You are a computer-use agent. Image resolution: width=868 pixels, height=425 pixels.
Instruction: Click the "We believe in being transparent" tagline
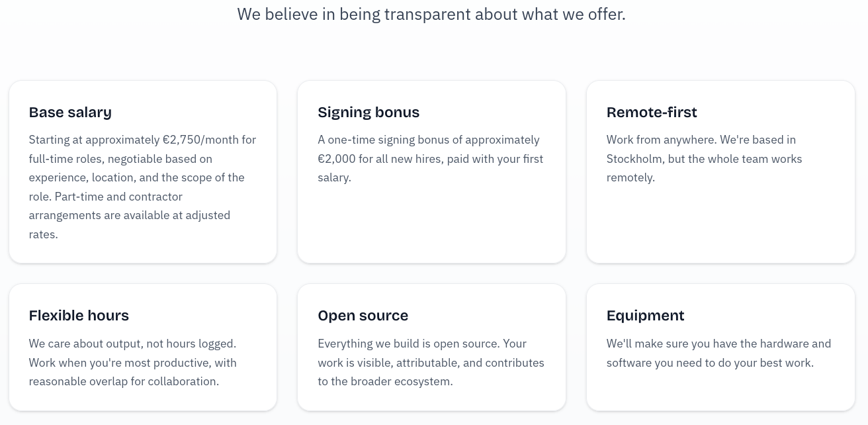click(431, 14)
